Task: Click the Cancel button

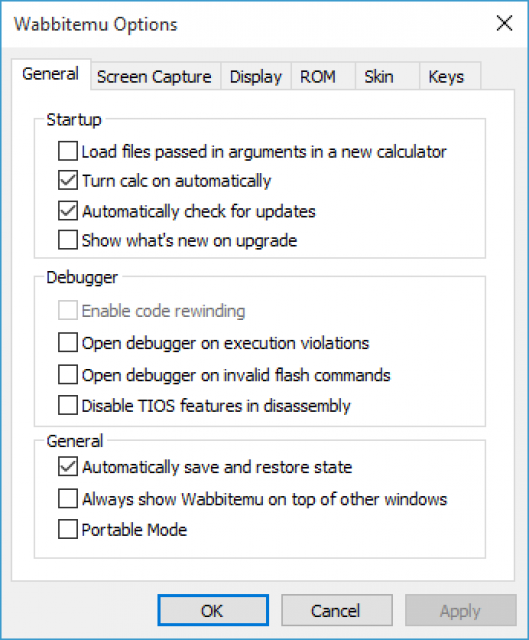Action: tap(337, 610)
